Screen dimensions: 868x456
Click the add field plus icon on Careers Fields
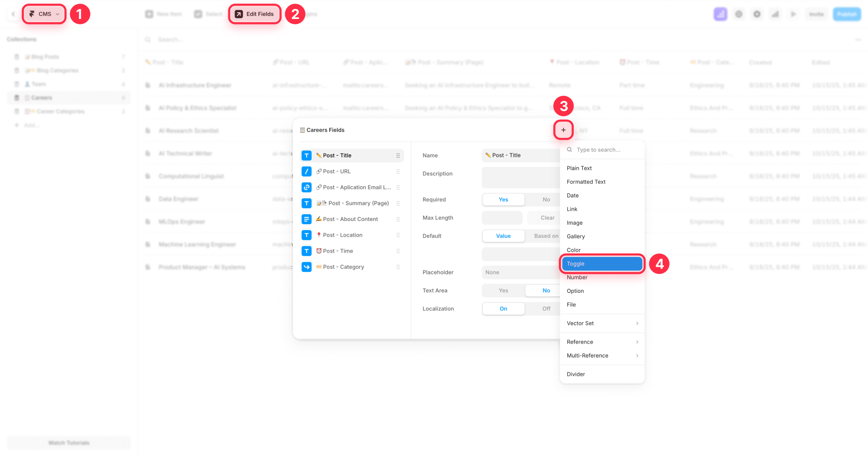tap(563, 130)
